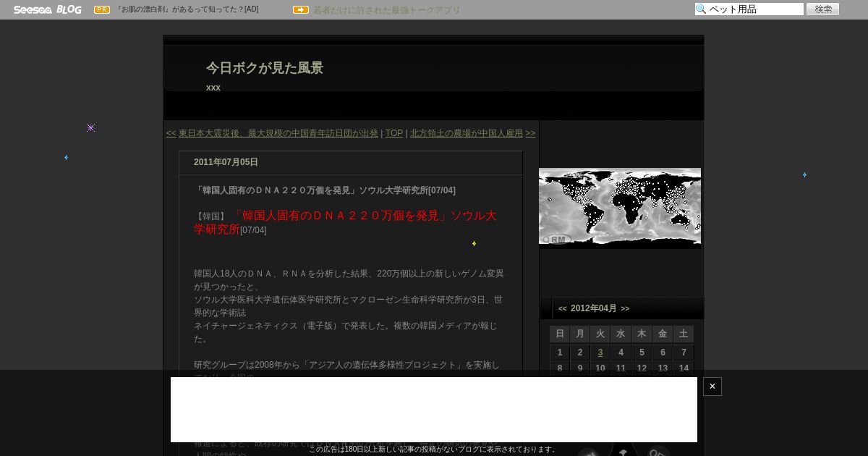Click the 土 weekday header

(x=684, y=334)
